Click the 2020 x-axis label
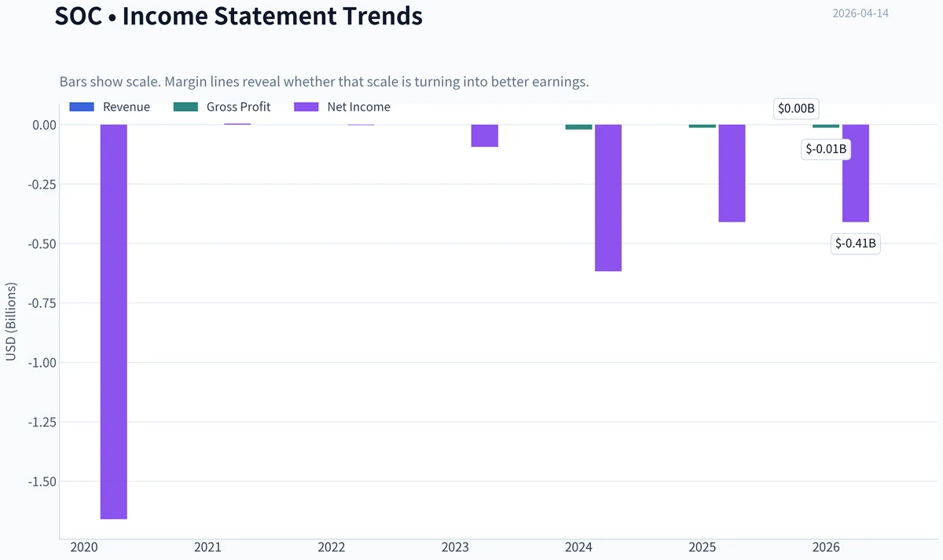 [x=84, y=547]
